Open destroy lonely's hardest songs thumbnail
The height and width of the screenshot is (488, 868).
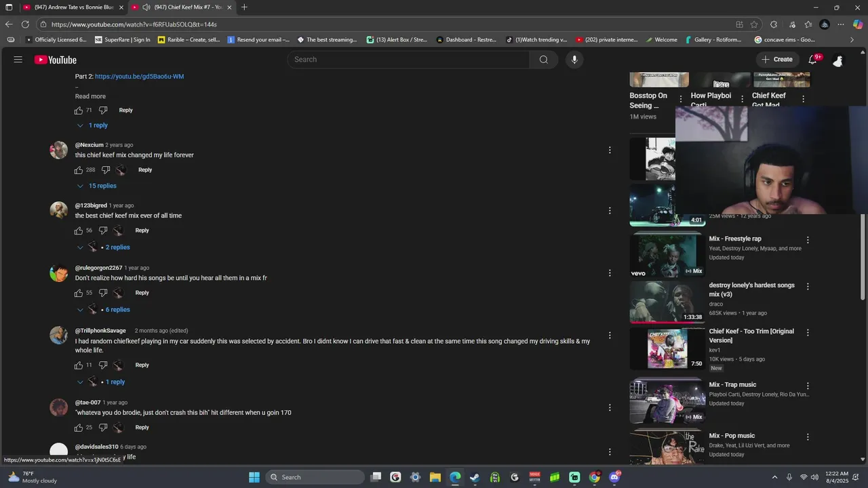[667, 302]
